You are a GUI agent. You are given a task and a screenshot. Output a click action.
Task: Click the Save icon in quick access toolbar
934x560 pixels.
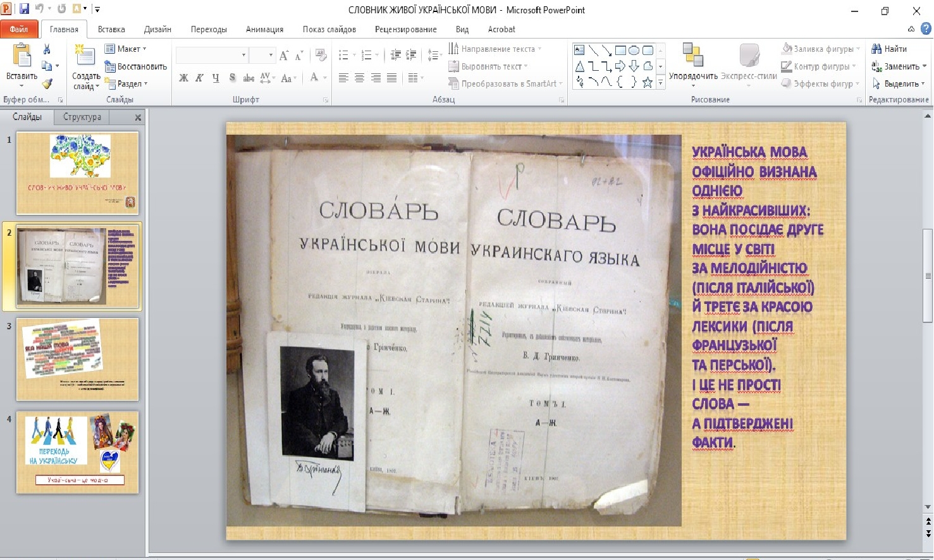pyautogui.click(x=24, y=9)
